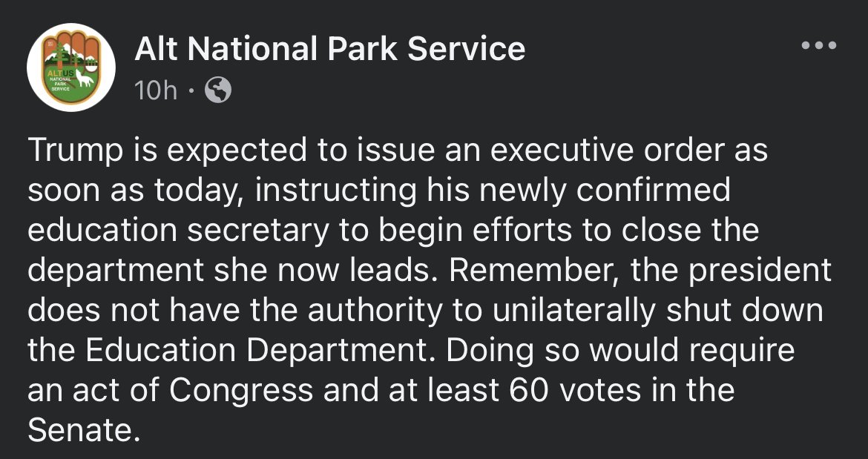Click the word Trump starting the post
The width and height of the screenshot is (868, 459).
tap(75, 151)
